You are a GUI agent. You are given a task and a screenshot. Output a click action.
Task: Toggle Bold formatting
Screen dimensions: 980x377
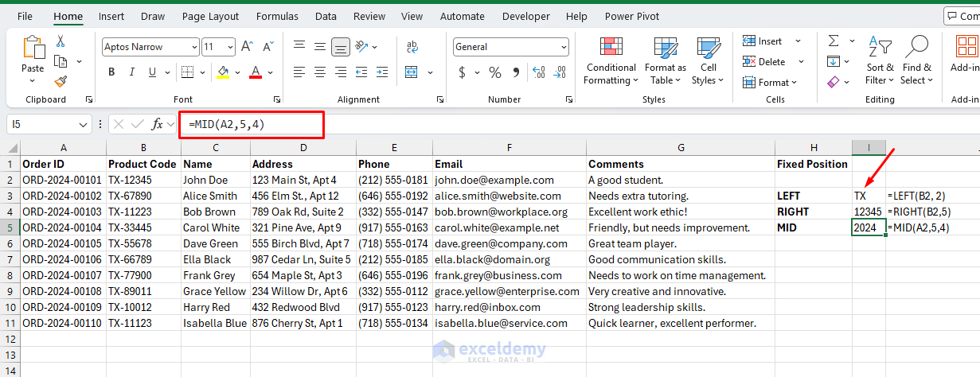(x=111, y=72)
